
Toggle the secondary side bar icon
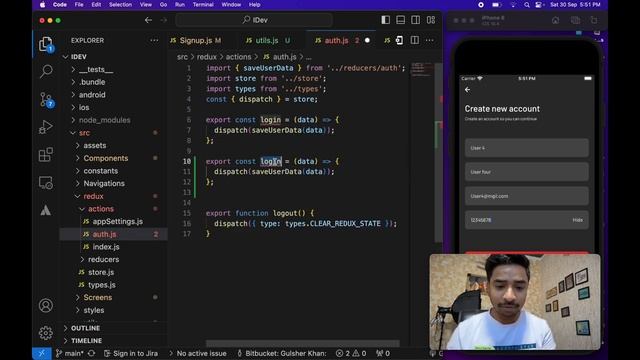[x=416, y=20]
